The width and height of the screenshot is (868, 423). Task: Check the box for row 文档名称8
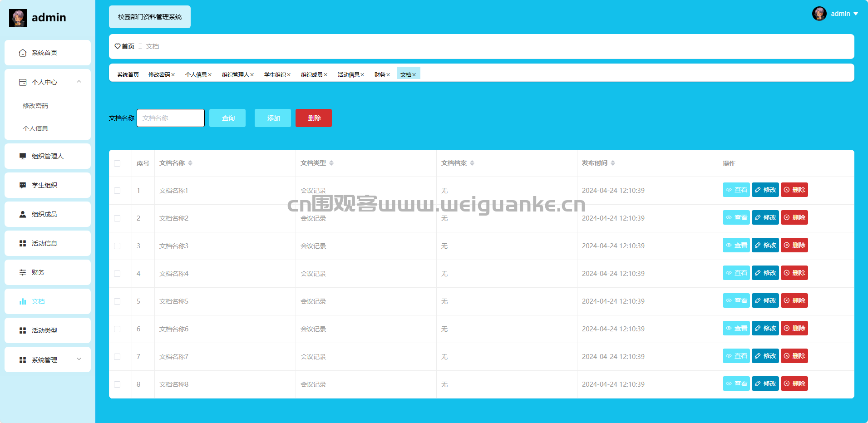click(117, 384)
